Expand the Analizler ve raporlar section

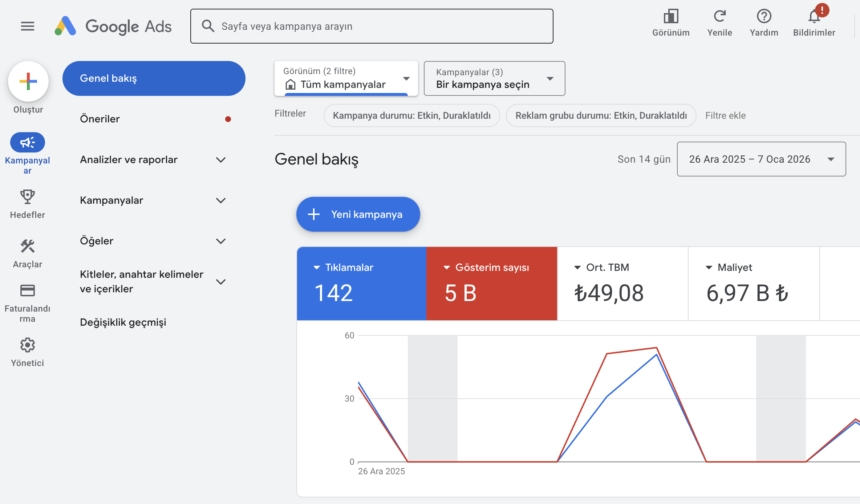[129, 159]
